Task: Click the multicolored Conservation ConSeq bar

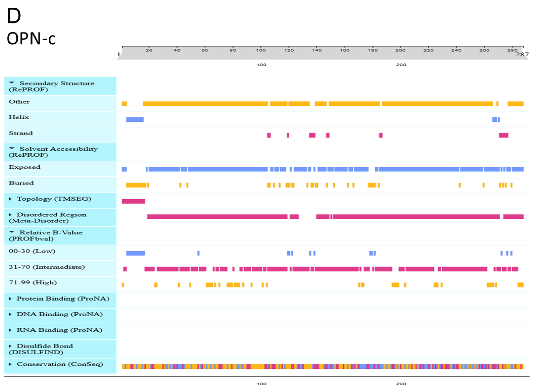Action: click(x=323, y=367)
